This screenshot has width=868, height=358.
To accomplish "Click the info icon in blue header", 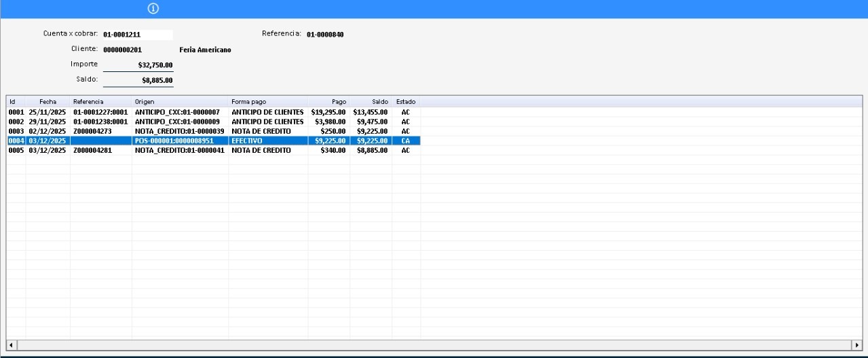I will [x=153, y=8].
